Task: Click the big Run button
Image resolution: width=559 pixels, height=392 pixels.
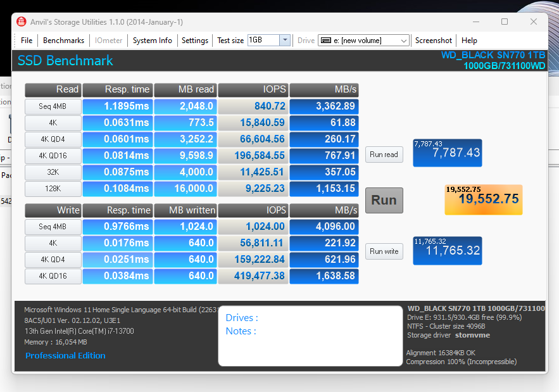Action: [x=384, y=200]
